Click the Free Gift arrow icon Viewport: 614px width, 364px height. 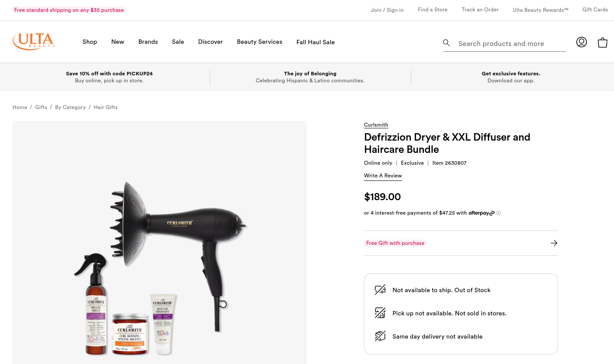(554, 243)
